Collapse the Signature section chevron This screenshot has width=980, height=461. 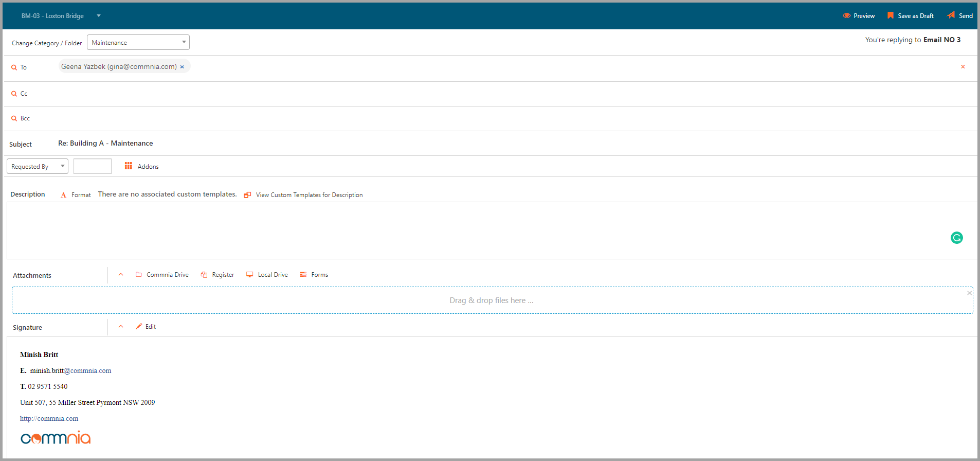[121, 327]
